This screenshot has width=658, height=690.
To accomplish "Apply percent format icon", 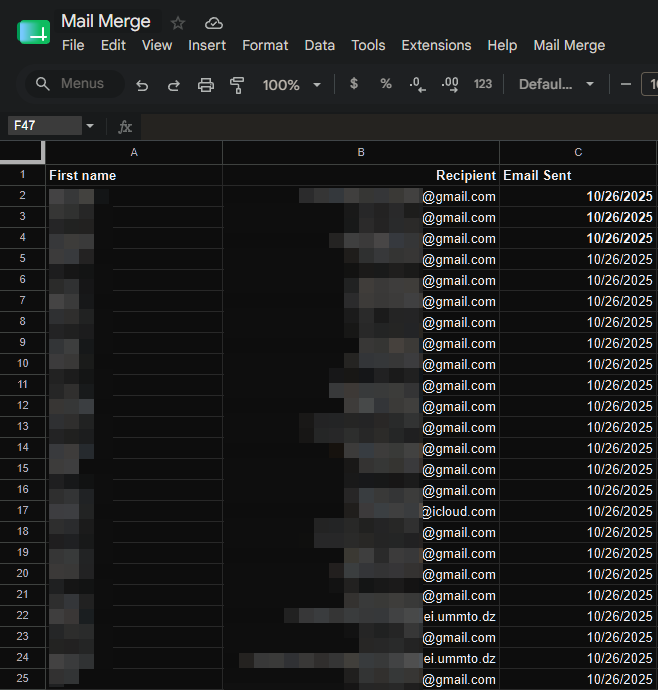I will tap(386, 84).
